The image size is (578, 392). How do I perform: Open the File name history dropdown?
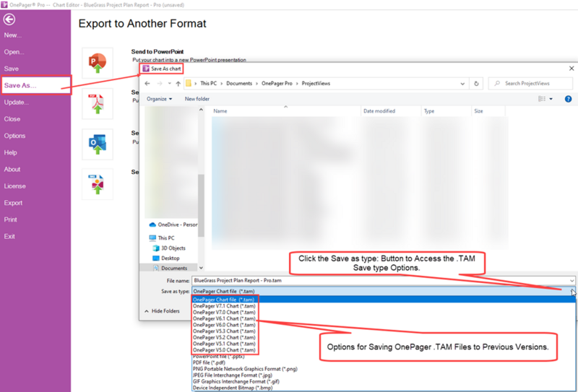pyautogui.click(x=571, y=281)
